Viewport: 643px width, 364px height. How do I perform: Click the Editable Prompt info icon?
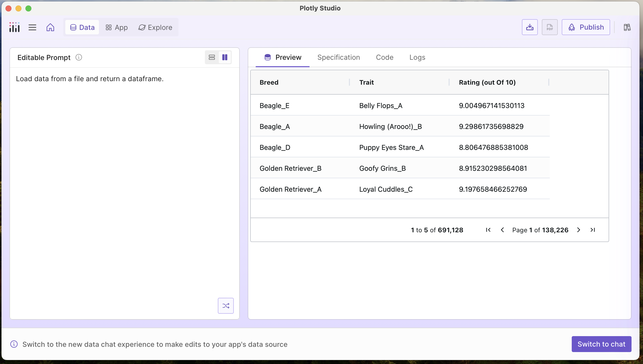[x=79, y=58]
